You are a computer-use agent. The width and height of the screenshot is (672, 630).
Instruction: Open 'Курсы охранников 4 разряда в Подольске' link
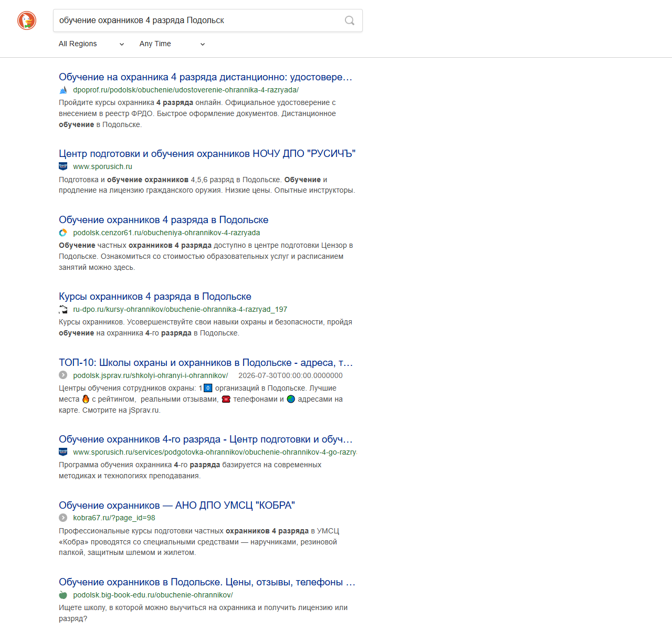tap(155, 297)
